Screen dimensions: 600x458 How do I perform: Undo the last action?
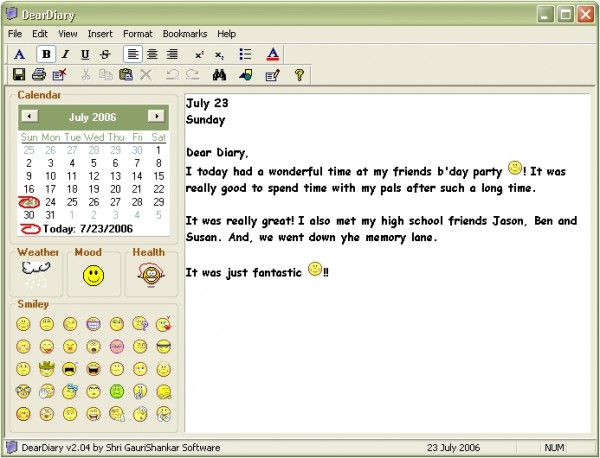173,74
